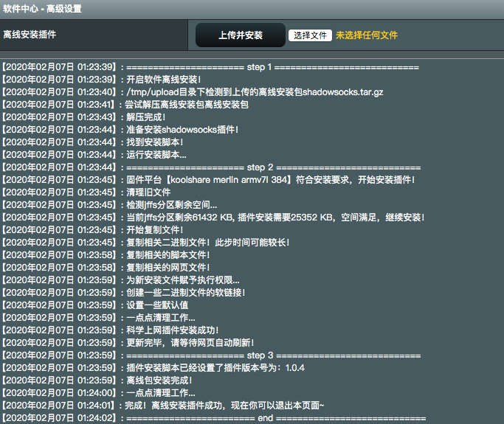Viewport: 504px width, 424px height.
Task: Click the 未选择任何文件 file status text
Action: point(367,35)
